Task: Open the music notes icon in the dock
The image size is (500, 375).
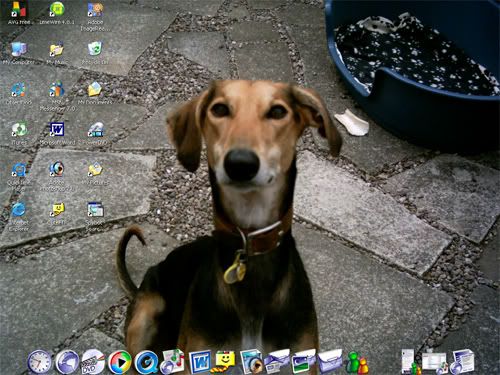Action: [172, 361]
